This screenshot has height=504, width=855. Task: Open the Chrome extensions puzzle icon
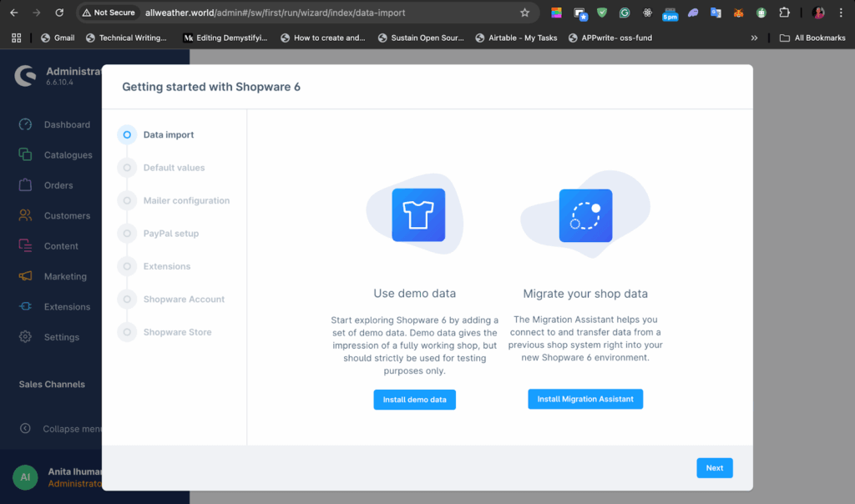click(784, 13)
